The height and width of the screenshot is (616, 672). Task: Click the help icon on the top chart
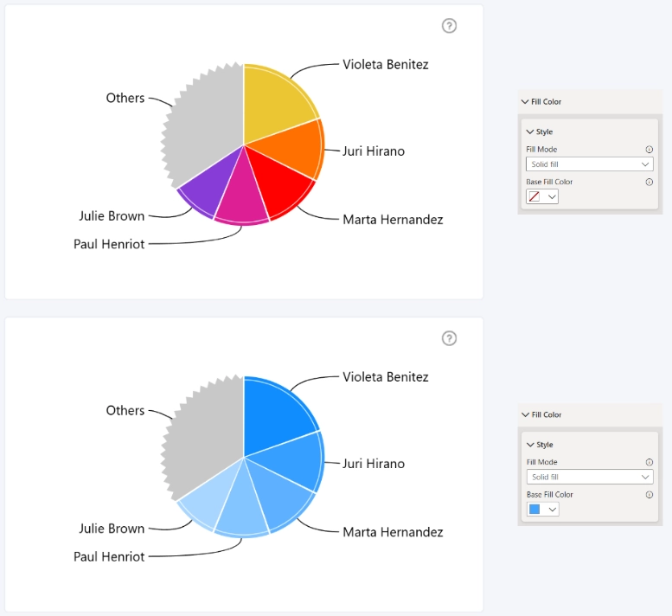(x=449, y=26)
